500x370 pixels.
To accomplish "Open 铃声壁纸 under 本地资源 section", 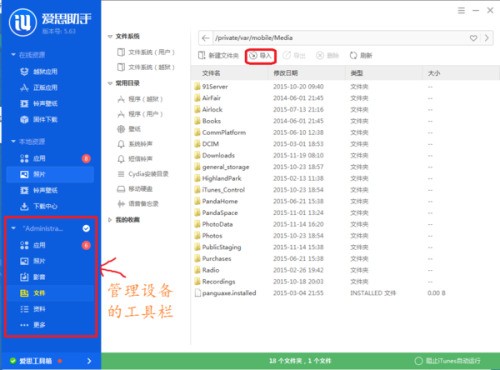I will pyautogui.click(x=39, y=190).
